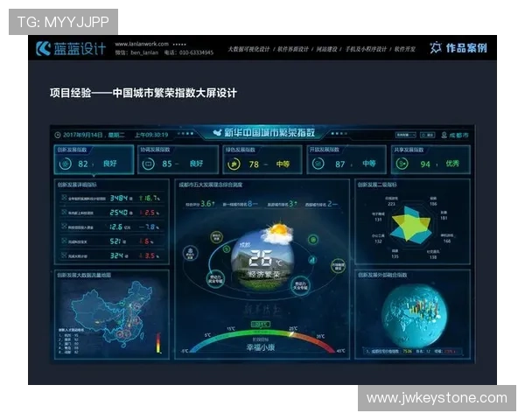Click the time 上午09:30:19
The image size is (525, 420).
151,135
